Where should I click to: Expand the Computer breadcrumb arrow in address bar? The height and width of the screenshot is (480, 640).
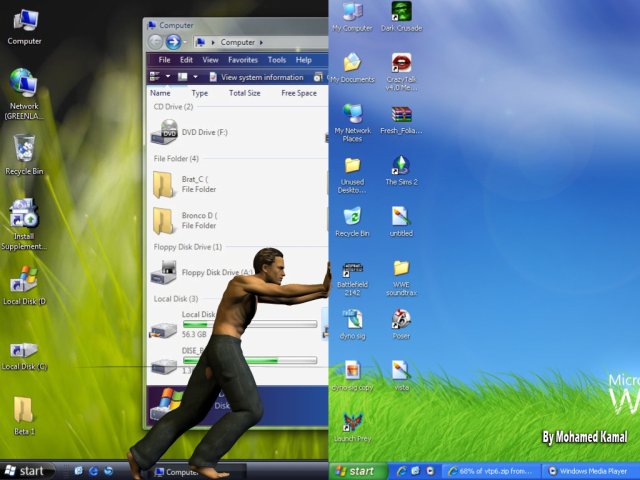tap(261, 42)
